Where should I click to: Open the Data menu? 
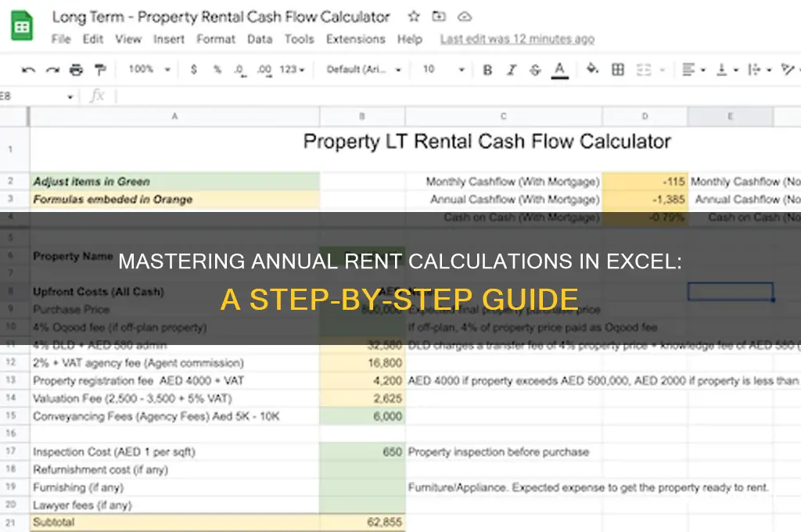(x=260, y=39)
